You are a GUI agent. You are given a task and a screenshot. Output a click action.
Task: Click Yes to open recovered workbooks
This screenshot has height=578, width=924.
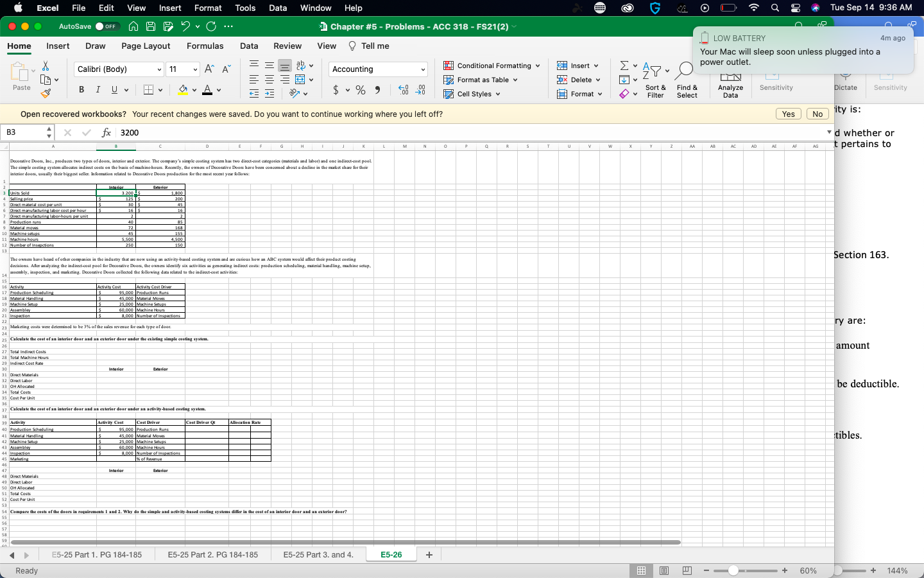788,114
